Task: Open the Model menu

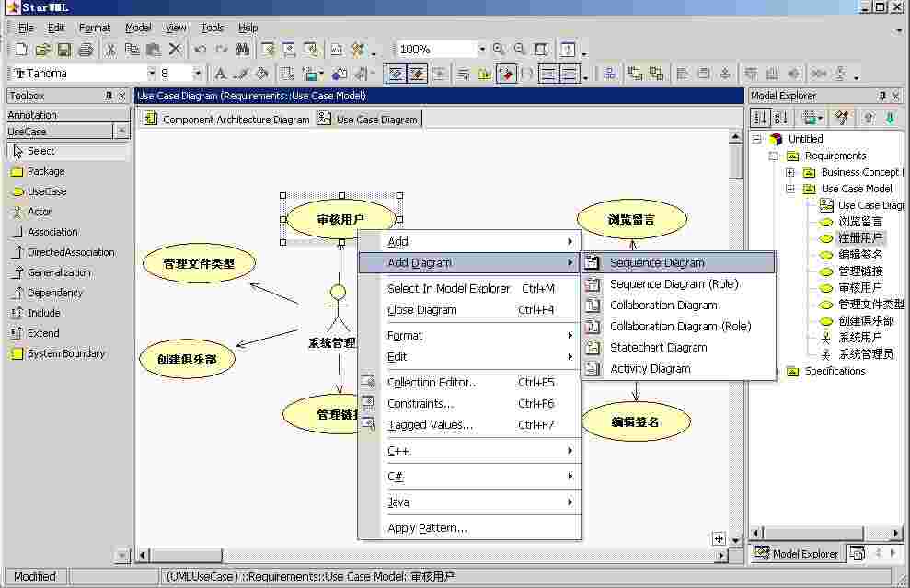Action: click(137, 28)
